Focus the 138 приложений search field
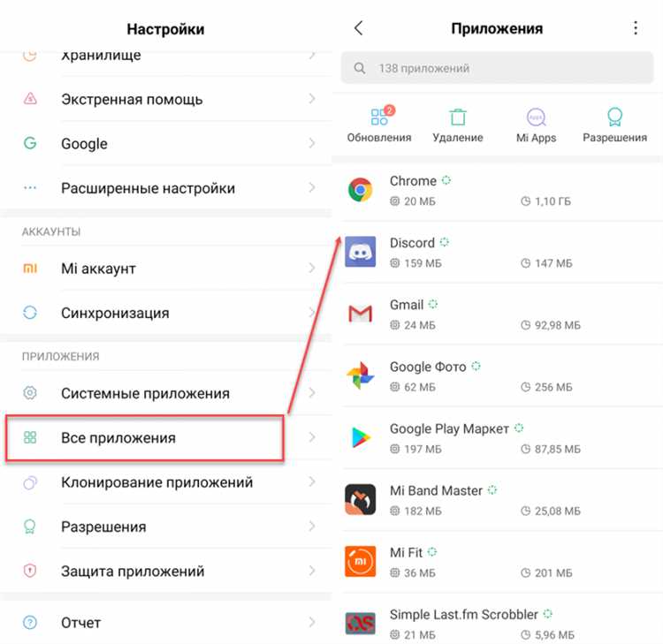 [497, 68]
